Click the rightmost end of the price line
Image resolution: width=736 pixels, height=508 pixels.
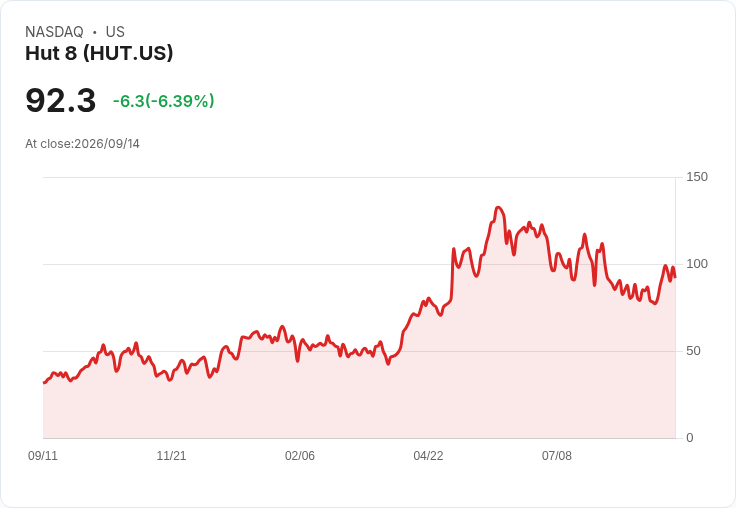[675, 277]
